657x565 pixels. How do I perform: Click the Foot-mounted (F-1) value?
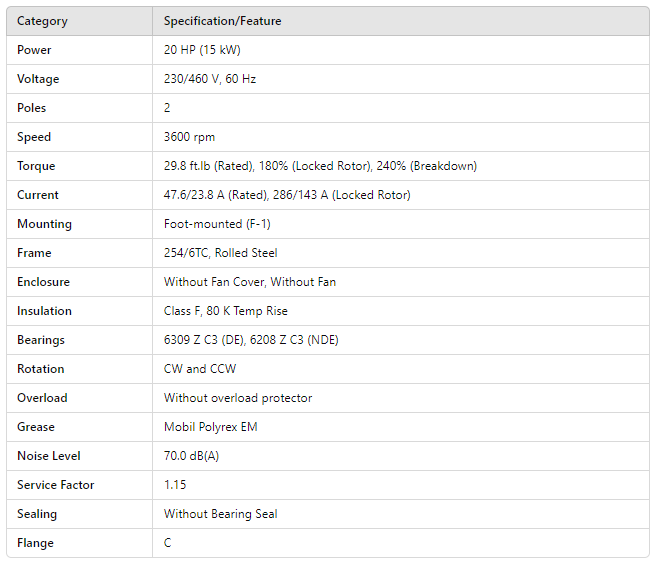click(211, 224)
